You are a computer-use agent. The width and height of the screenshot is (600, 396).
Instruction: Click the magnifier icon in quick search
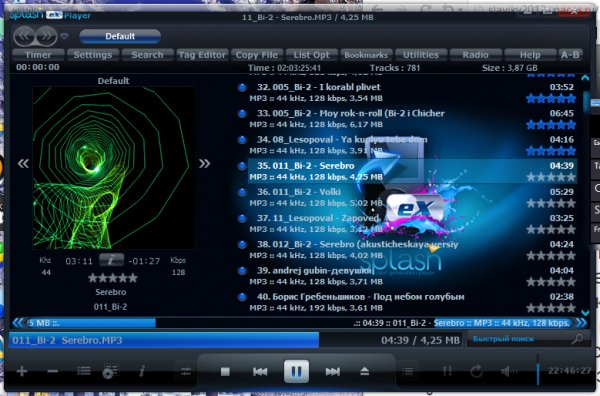point(577,339)
